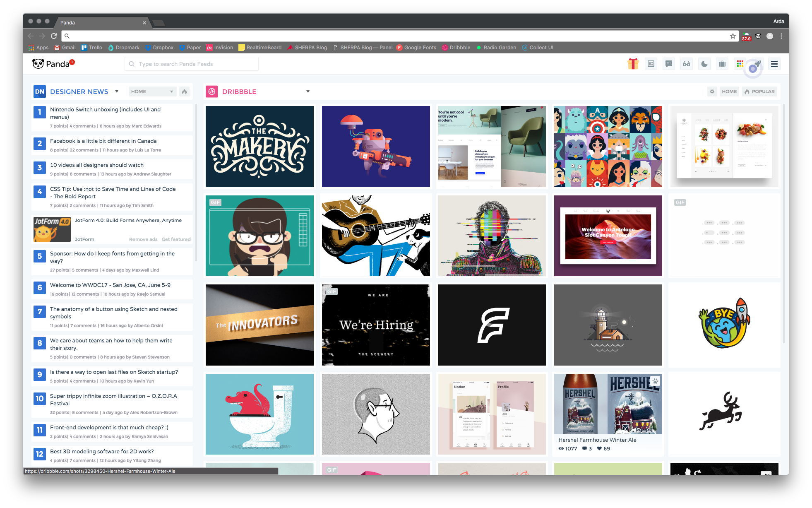Image resolution: width=812 pixels, height=508 pixels.
Task: Open the colorful apps grid icon
Action: (x=740, y=63)
